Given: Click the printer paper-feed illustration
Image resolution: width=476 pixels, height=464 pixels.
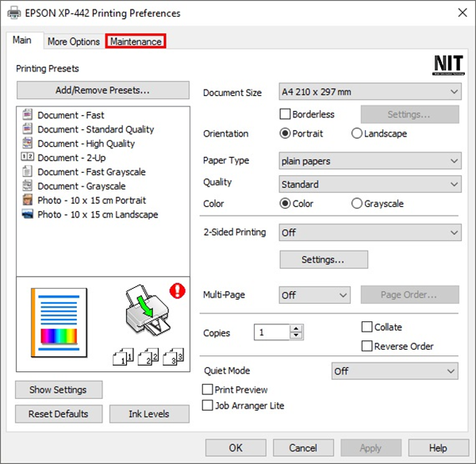Looking at the screenshot, I should pyautogui.click(x=148, y=310).
